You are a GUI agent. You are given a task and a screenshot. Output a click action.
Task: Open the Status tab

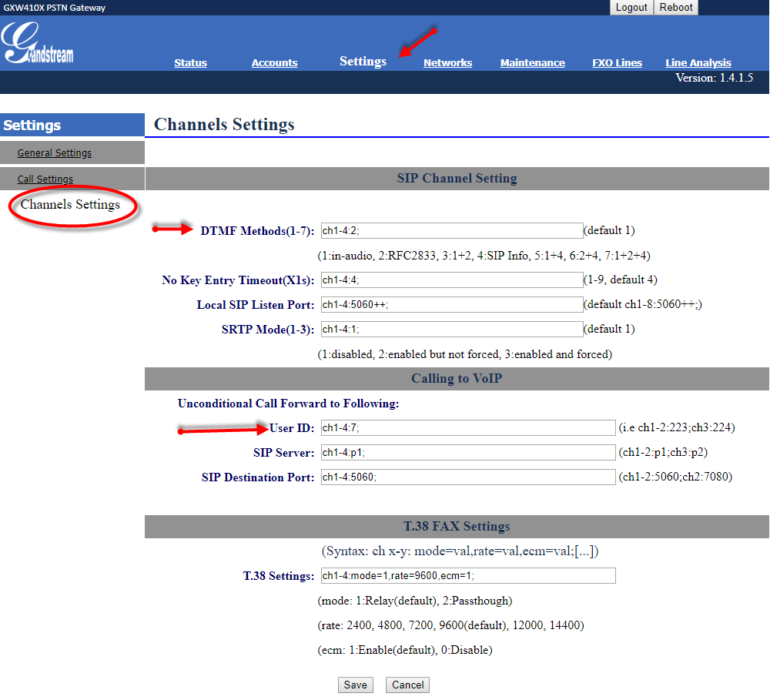(x=190, y=63)
